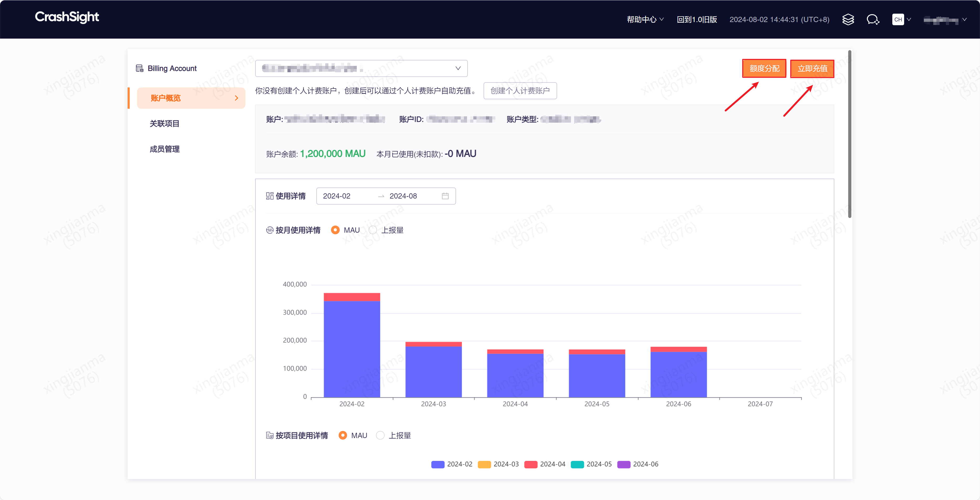Screen dimensions: 980x500
Task: Toggle the 2024-05 legend swatch
Action: point(577,464)
